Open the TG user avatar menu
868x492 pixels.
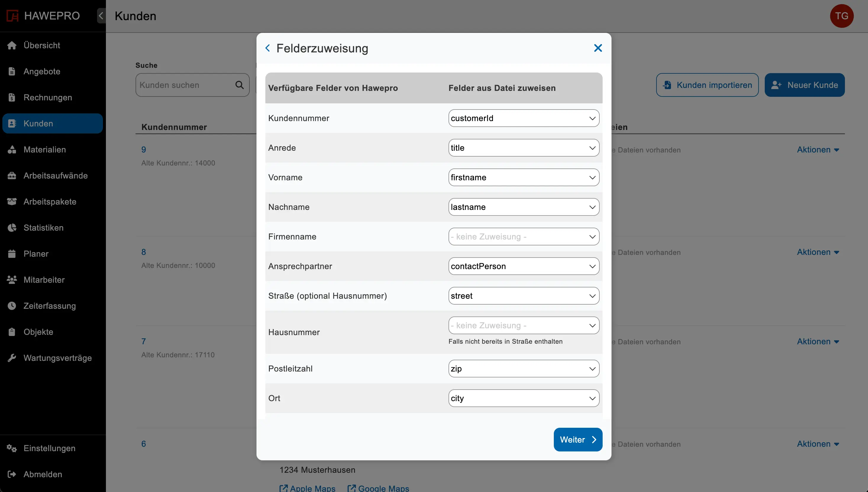(x=841, y=16)
